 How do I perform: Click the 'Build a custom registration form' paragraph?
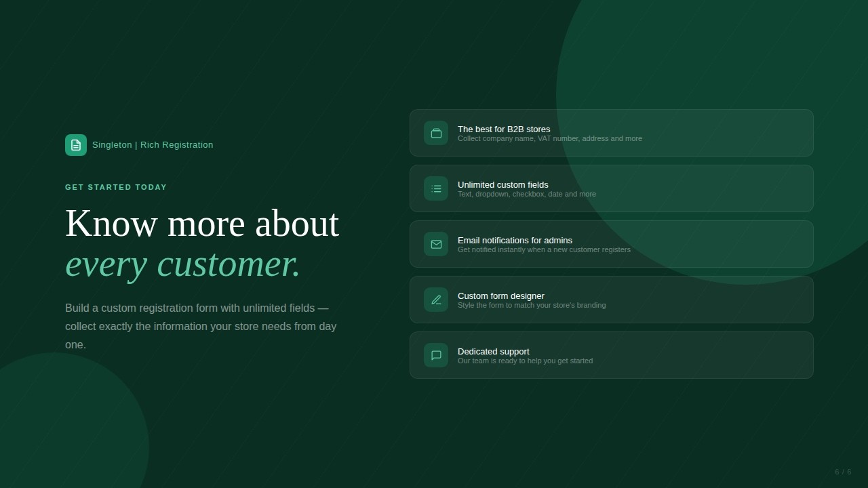(x=201, y=327)
